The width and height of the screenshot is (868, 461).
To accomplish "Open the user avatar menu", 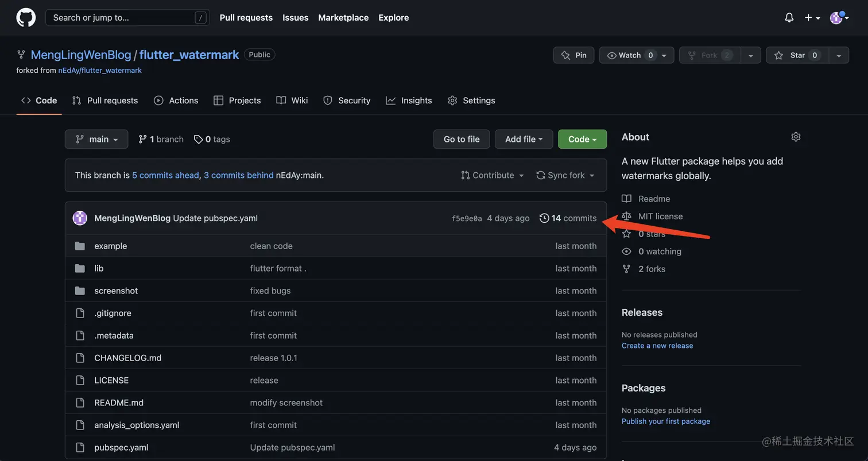I will click(840, 18).
